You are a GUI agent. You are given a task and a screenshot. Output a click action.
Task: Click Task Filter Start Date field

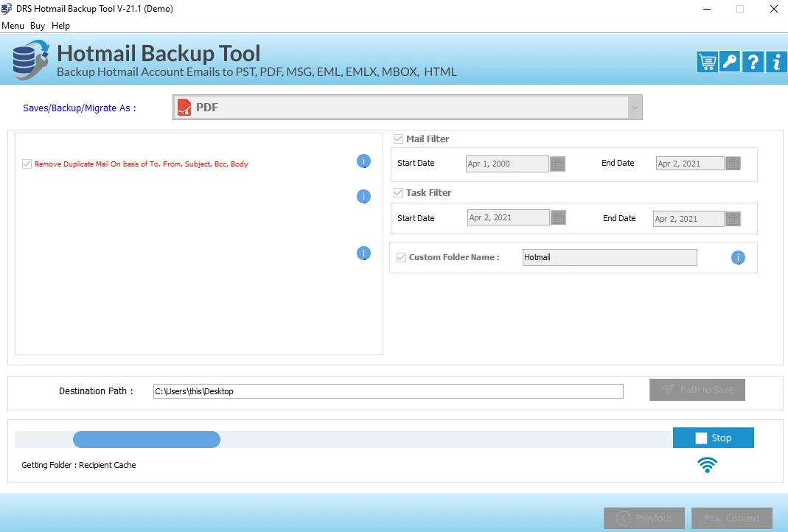pyautogui.click(x=508, y=217)
